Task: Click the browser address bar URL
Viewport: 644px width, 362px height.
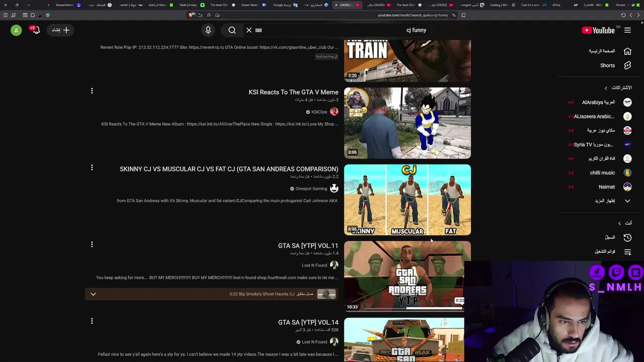Action: tap(413, 15)
